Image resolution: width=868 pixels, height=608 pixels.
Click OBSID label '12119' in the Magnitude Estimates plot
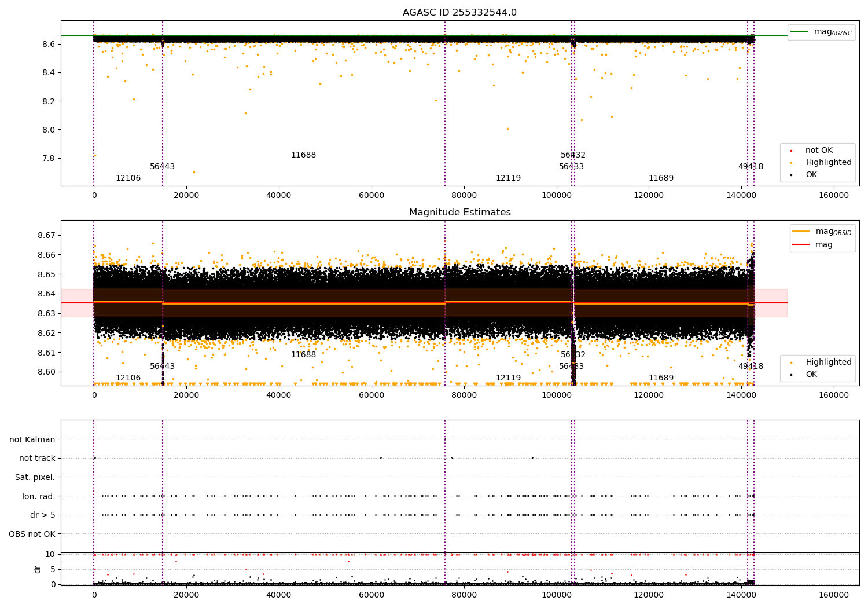pyautogui.click(x=508, y=378)
